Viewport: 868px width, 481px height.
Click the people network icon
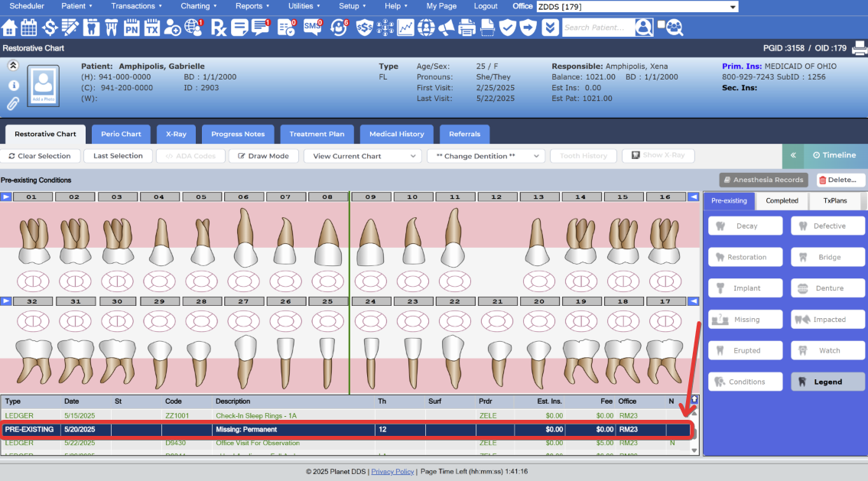click(x=385, y=27)
